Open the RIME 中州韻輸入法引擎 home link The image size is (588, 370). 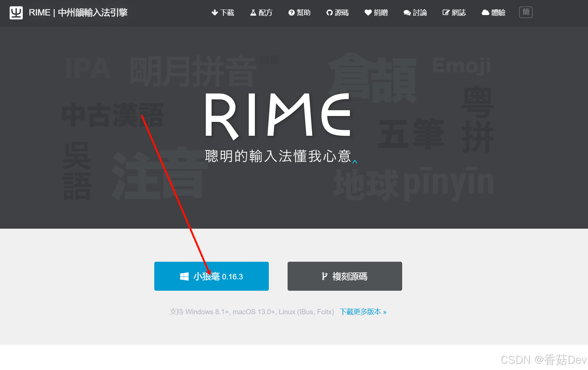click(x=78, y=12)
